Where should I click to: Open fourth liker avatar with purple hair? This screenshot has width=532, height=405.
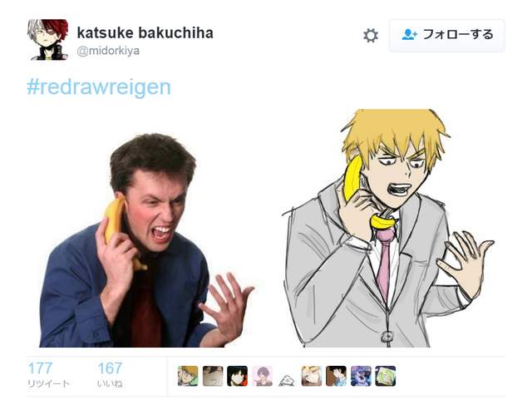pos(262,376)
